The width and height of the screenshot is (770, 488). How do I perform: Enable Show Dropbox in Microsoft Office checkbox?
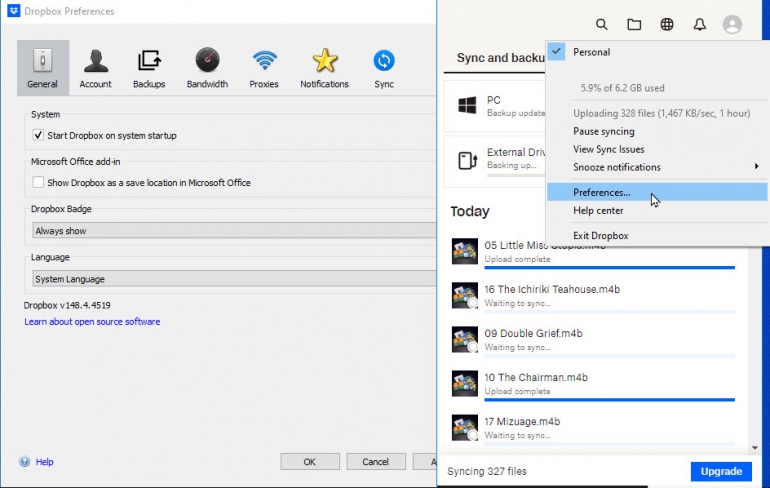point(38,183)
